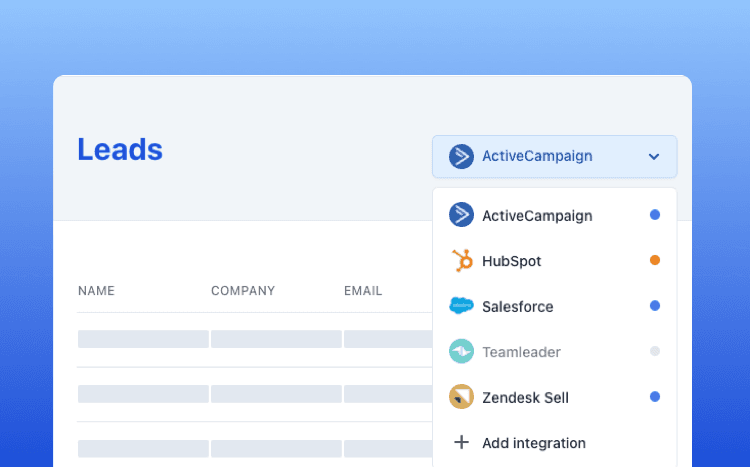Click the blue status dot for ActiveCampaign
Image resolution: width=750 pixels, height=467 pixels.
(655, 215)
